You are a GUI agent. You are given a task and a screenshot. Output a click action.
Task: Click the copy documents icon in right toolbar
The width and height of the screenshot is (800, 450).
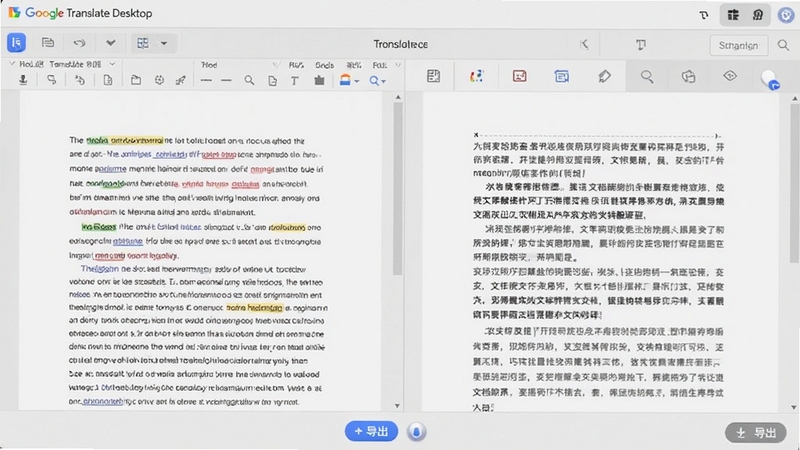pos(688,77)
